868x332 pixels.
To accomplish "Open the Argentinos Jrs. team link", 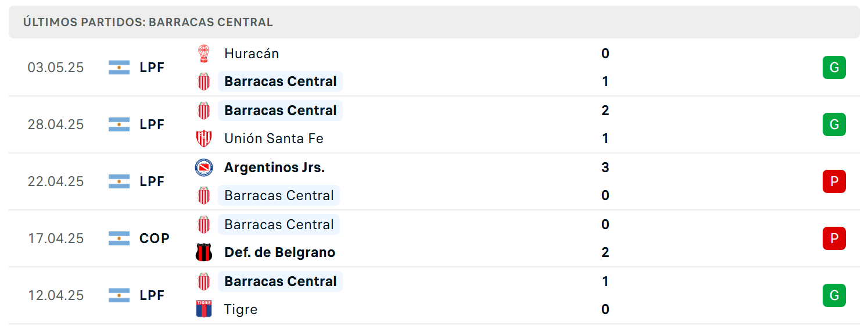I will [274, 167].
